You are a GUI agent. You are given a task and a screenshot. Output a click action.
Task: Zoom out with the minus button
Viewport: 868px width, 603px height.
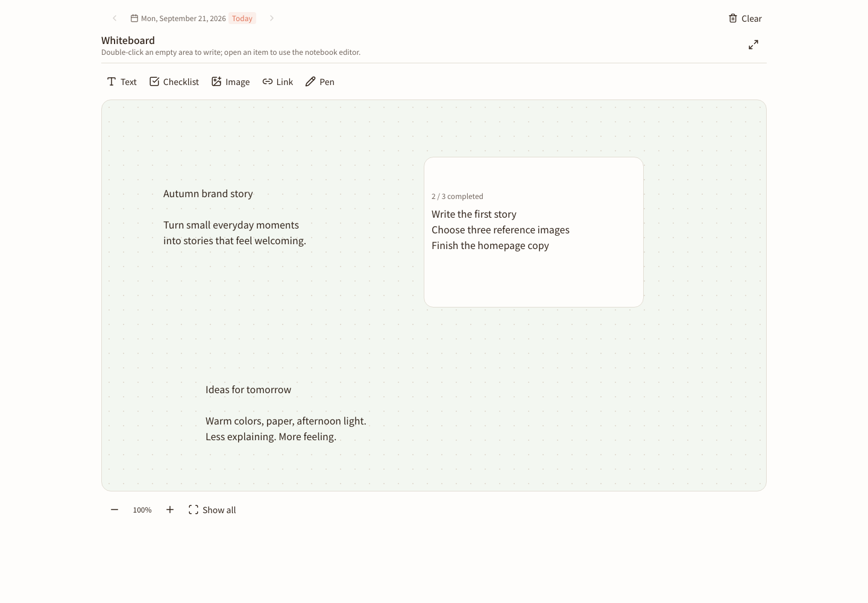click(115, 510)
